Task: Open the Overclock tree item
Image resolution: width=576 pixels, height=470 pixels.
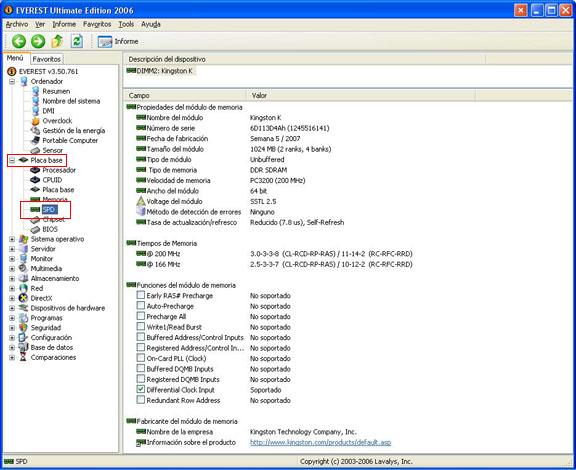Action: click(x=57, y=121)
